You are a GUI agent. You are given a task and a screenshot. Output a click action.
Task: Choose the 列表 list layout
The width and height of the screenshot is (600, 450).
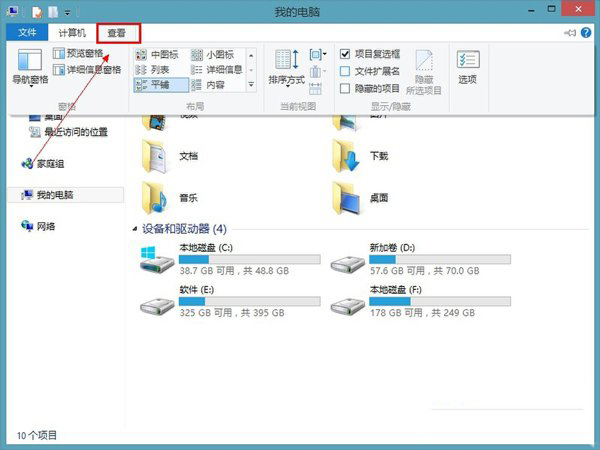tap(153, 70)
